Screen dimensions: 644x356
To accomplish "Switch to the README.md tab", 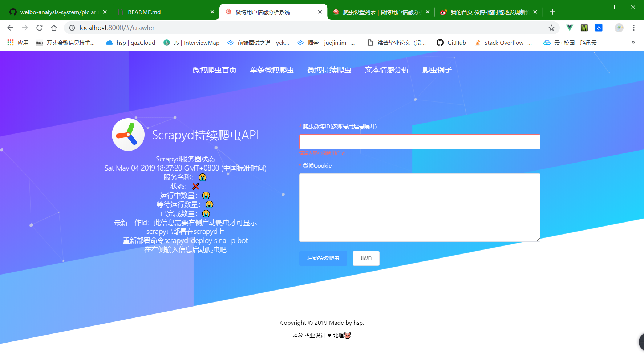I will [165, 12].
